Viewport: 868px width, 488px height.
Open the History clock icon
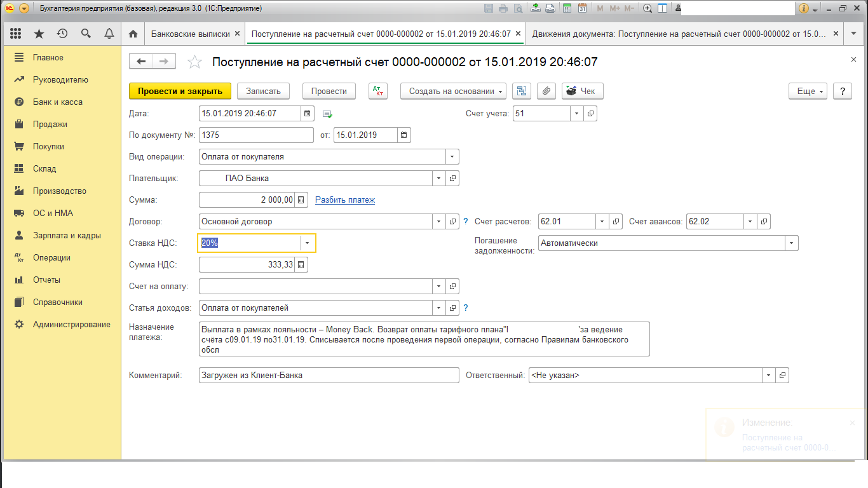click(x=62, y=34)
